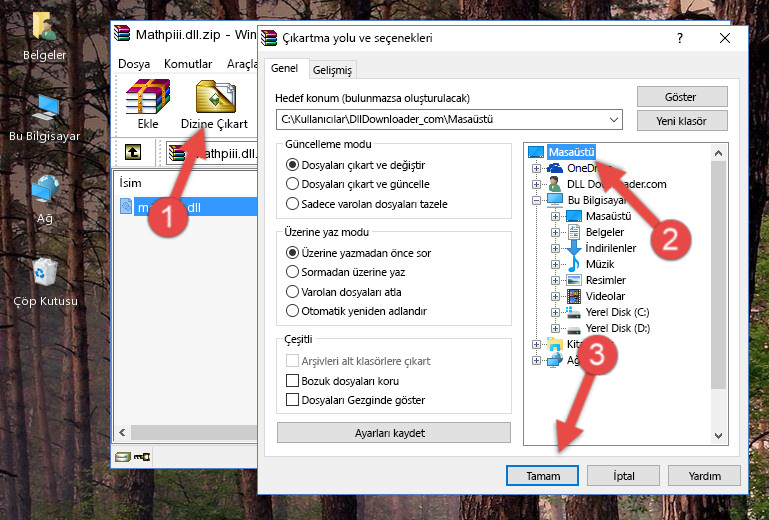Expand DLL Downloader.com tree node
769x520 pixels.
coord(536,184)
